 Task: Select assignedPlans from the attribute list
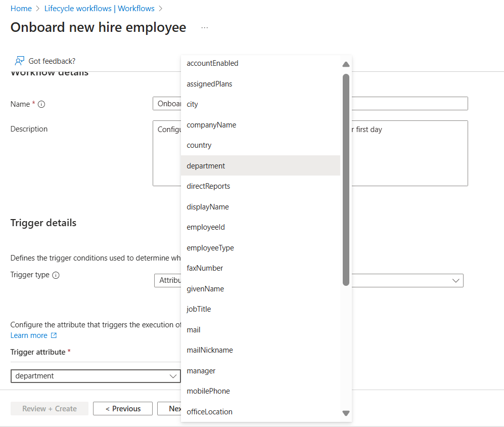point(260,84)
